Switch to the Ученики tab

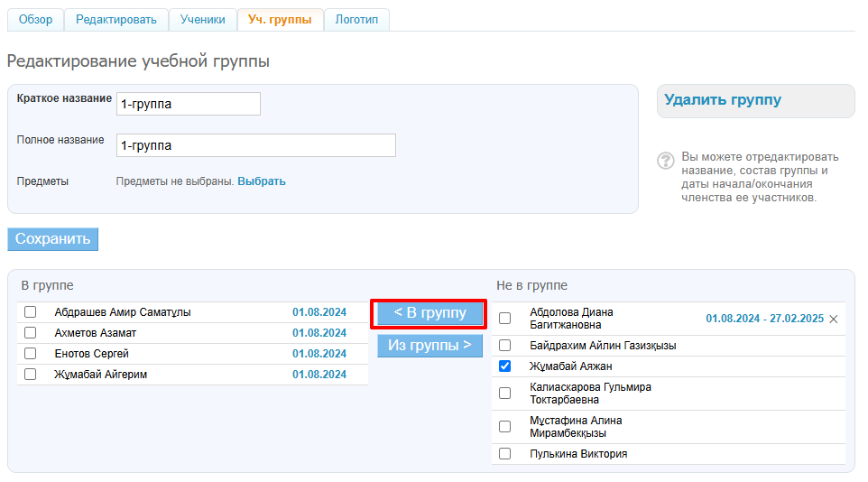202,19
